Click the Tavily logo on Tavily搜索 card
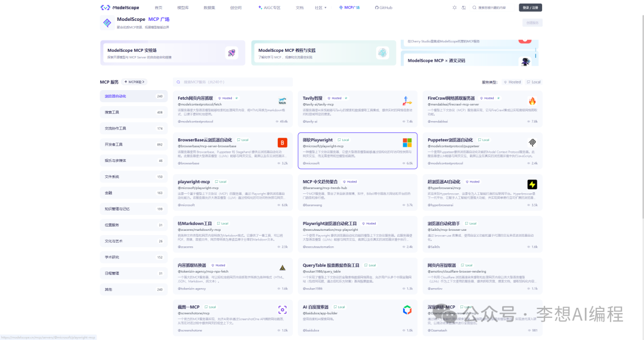Screen dimensions: 644x340 (x=407, y=101)
